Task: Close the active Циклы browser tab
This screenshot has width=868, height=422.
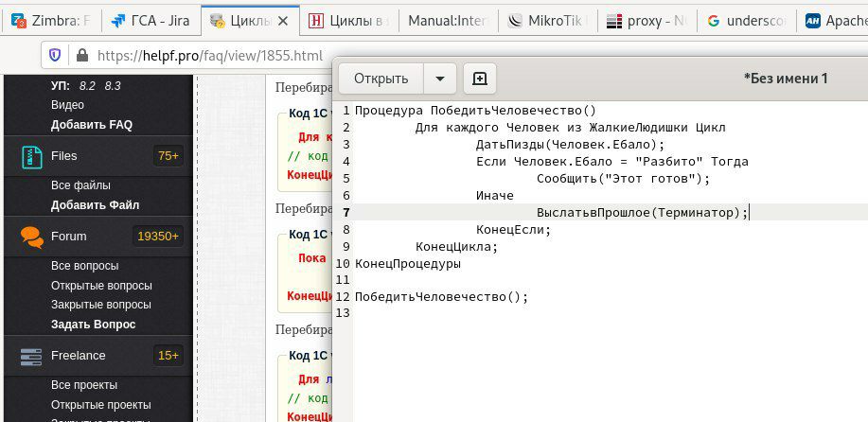Action: (x=283, y=21)
